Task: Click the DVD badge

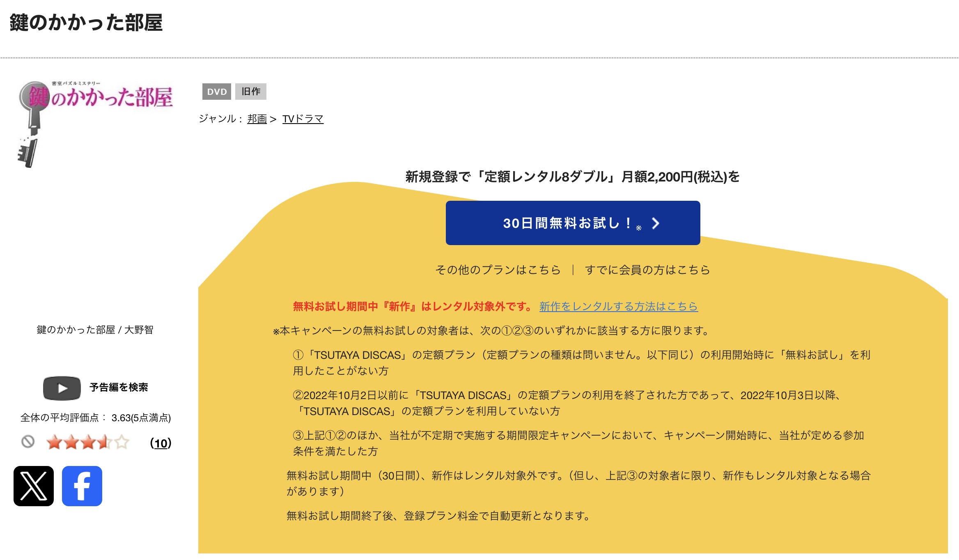Action: point(217,92)
